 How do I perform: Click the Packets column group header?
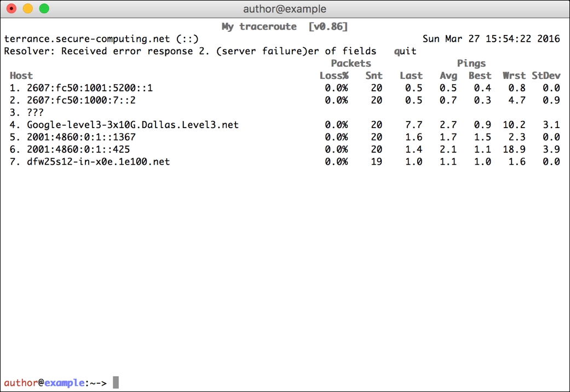click(351, 64)
